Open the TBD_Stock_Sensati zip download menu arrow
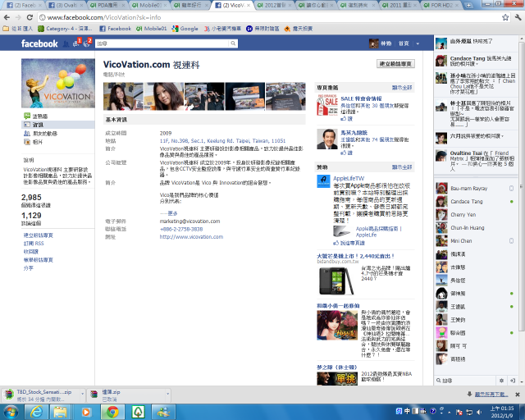Image resolution: width=525 pixels, height=420 pixels. click(x=82, y=395)
